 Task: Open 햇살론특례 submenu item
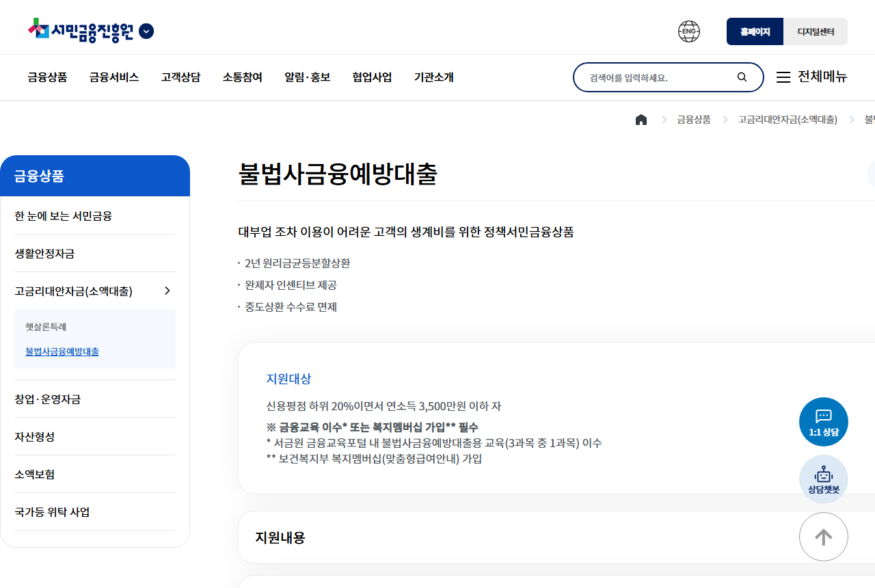(46, 327)
